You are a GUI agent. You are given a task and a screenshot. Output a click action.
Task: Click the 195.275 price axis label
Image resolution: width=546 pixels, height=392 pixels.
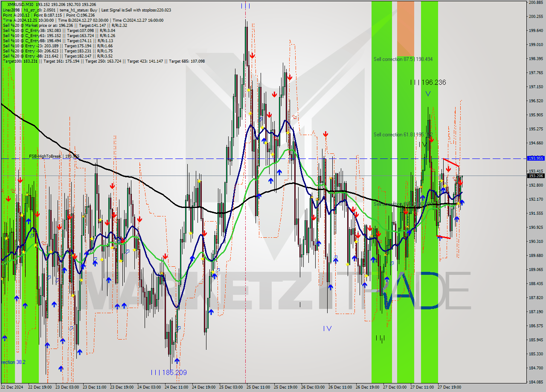coord(536,129)
